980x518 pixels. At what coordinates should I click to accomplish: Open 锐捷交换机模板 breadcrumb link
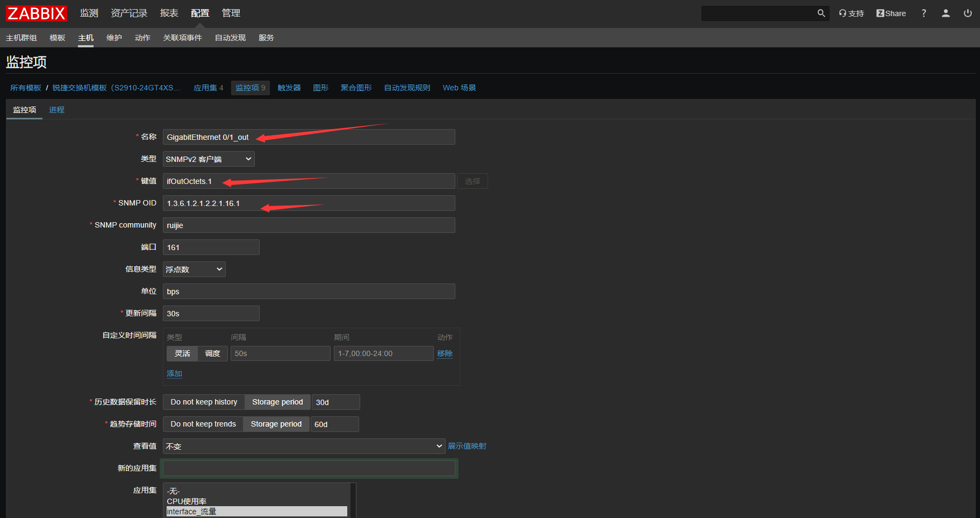click(117, 88)
